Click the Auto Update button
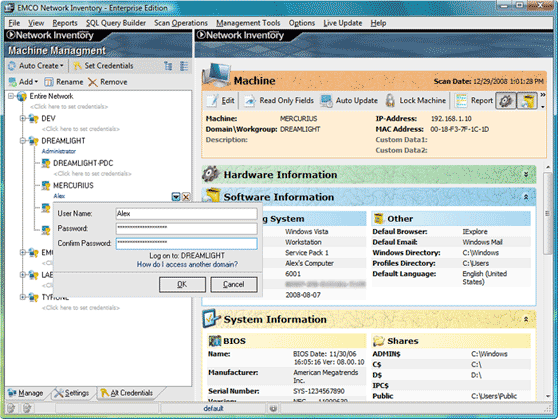Screen dimensions: 558x419 point(349,101)
